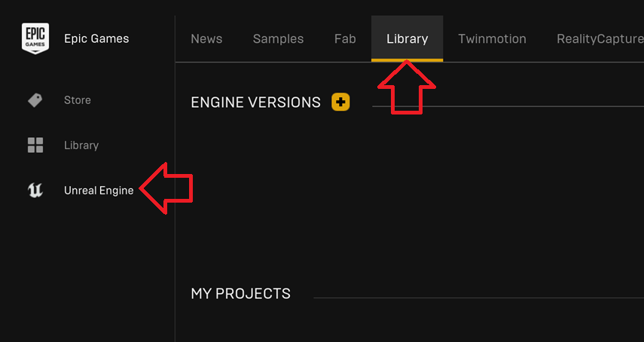Switch to the RealityCapture tab

click(x=600, y=38)
